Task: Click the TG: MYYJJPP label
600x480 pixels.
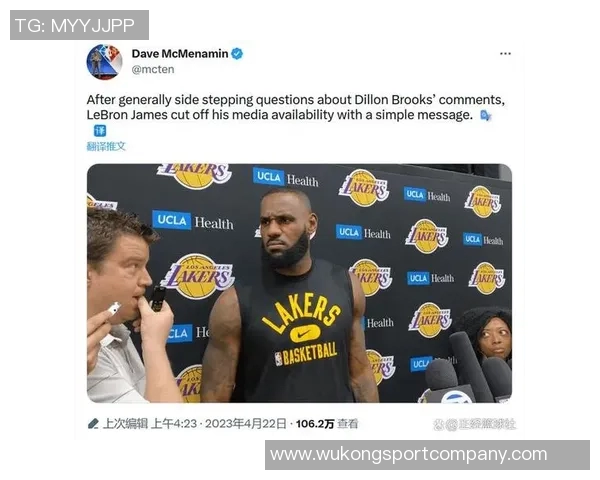Action: [x=79, y=25]
